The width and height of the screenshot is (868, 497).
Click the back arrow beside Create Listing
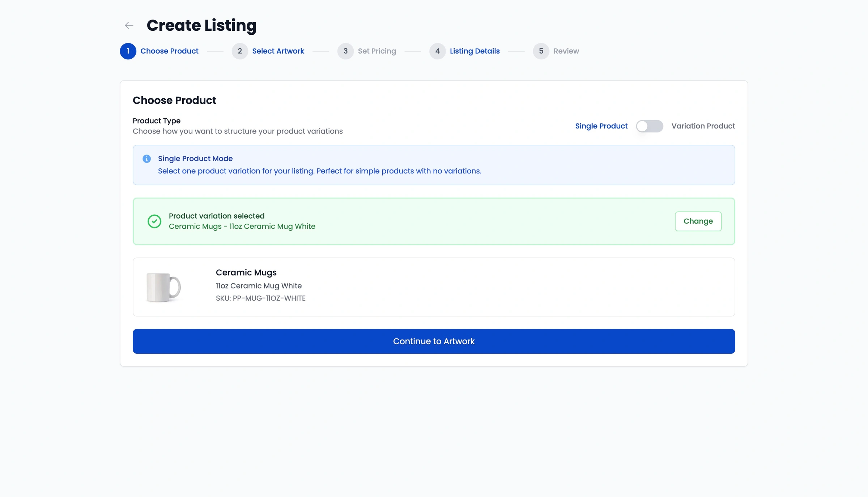coord(129,25)
